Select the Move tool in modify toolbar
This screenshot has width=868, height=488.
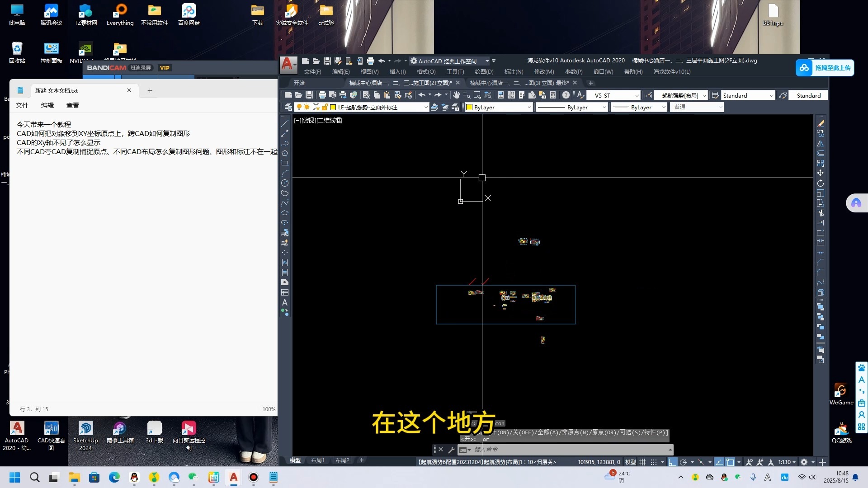click(x=821, y=173)
